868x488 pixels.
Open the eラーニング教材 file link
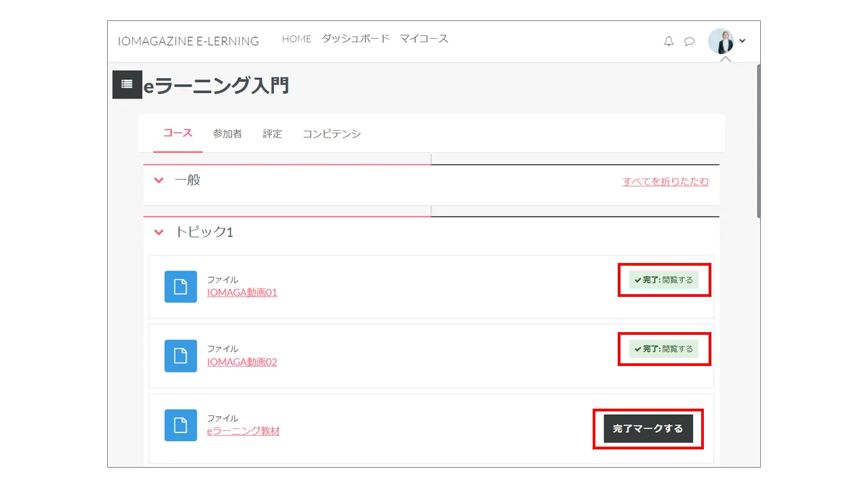point(243,431)
